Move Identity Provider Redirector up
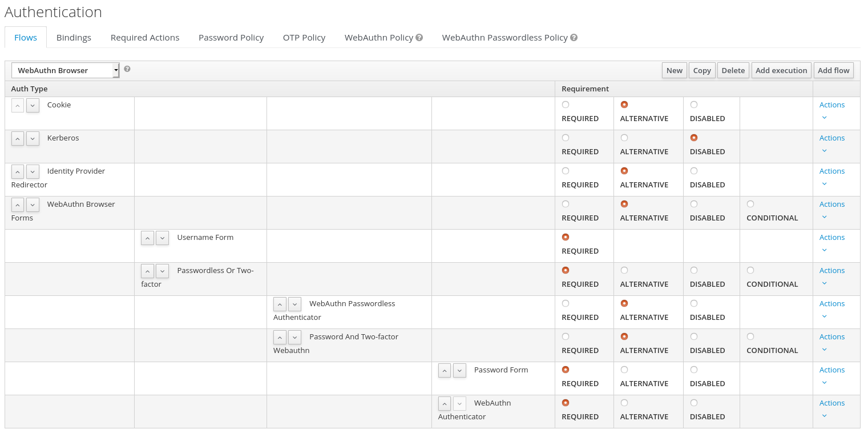Image resolution: width=868 pixels, height=437 pixels. (x=18, y=171)
